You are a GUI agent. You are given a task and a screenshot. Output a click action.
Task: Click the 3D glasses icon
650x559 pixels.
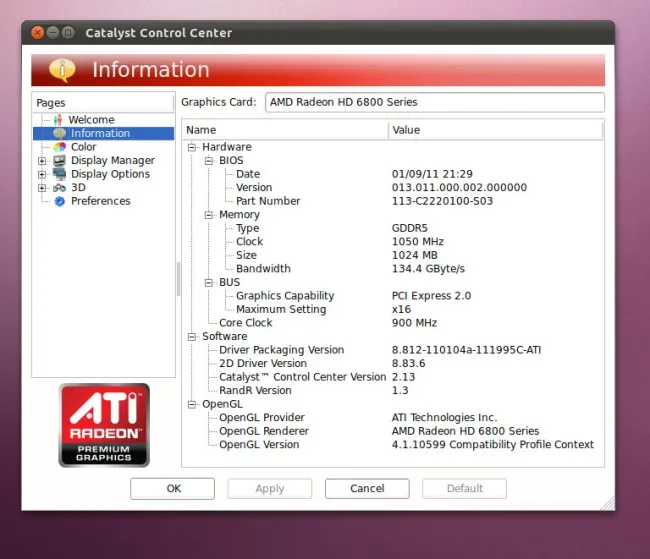click(59, 187)
